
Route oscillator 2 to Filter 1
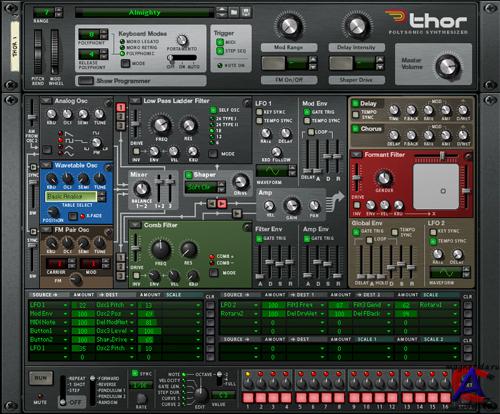click(121, 117)
